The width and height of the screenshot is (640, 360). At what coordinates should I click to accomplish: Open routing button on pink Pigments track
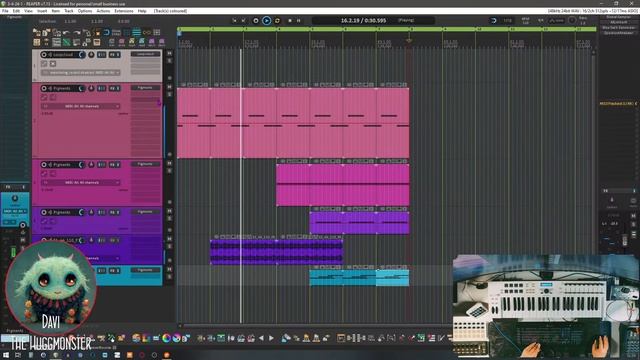102,88
